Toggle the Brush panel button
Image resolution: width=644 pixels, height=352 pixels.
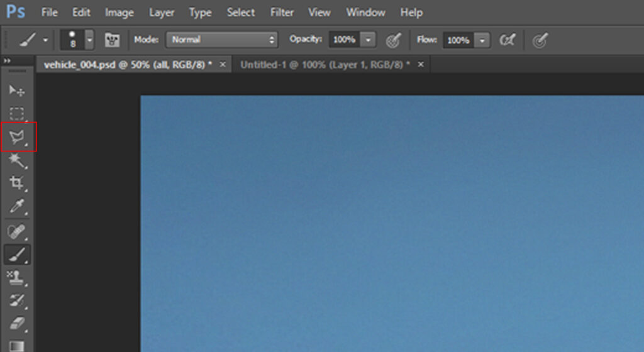click(112, 40)
